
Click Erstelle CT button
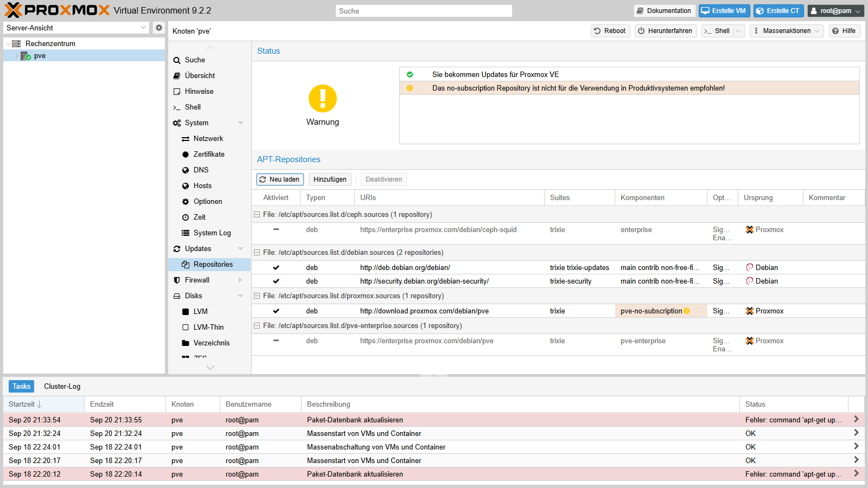click(778, 11)
